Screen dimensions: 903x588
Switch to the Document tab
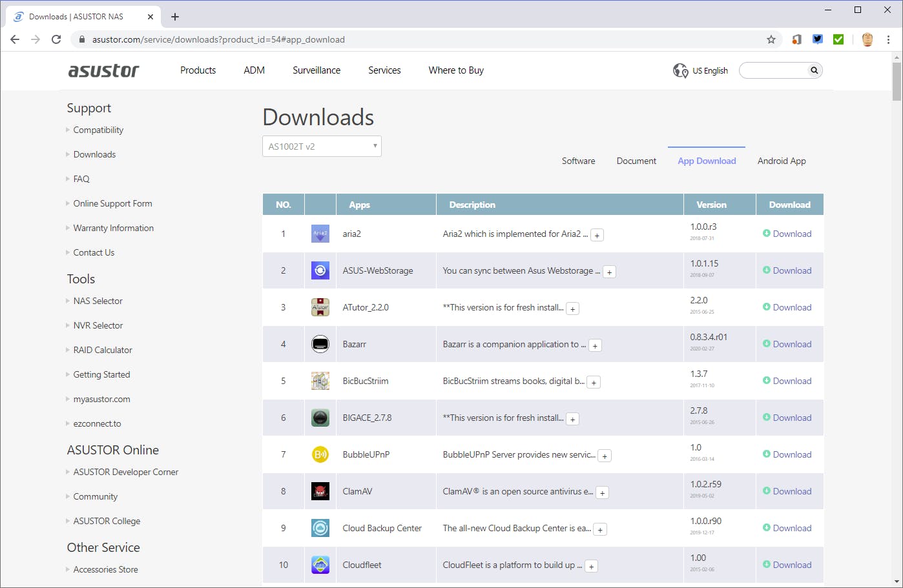(x=636, y=161)
